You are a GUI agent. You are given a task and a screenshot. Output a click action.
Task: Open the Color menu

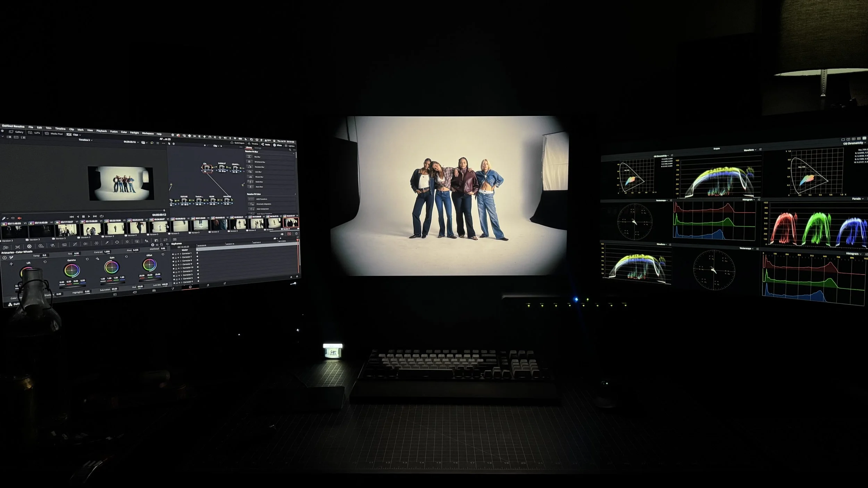(124, 132)
